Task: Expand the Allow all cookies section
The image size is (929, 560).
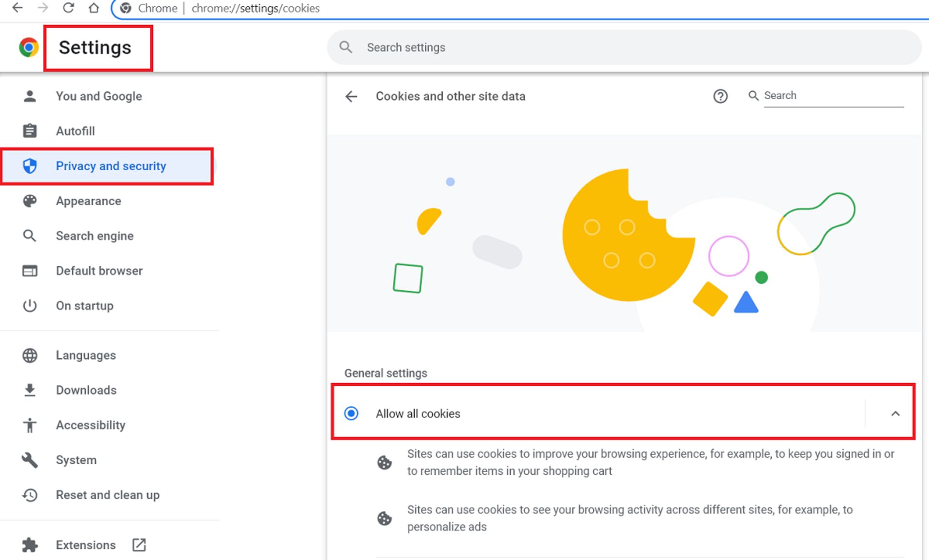Action: [895, 413]
